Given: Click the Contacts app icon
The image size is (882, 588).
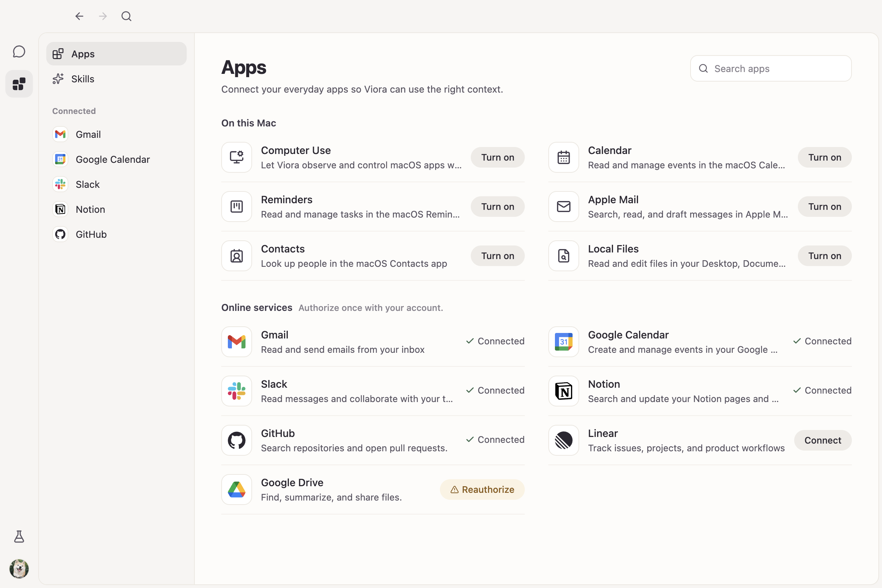Looking at the screenshot, I should [x=237, y=256].
